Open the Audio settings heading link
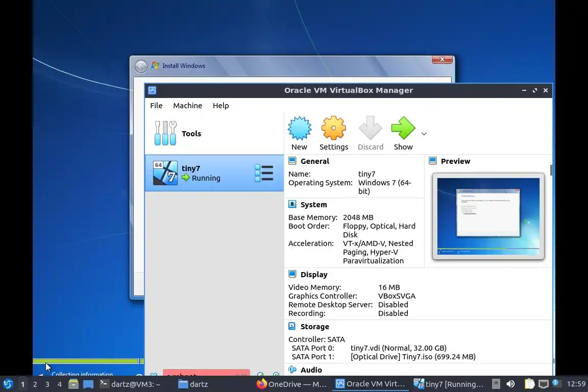 [311, 370]
